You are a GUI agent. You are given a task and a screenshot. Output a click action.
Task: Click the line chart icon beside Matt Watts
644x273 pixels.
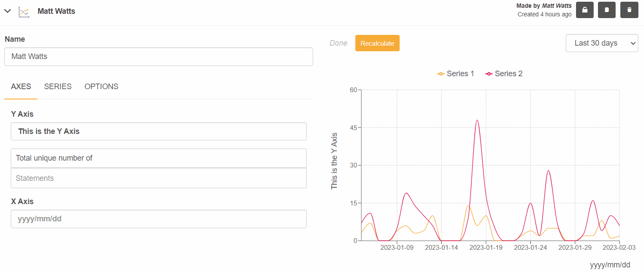click(24, 11)
